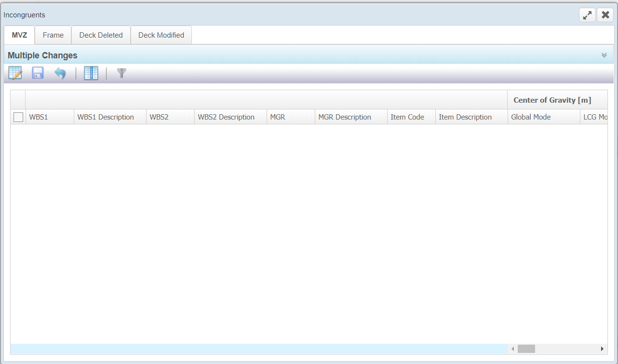
Task: Sort by MGR Description column
Action: 351,117
